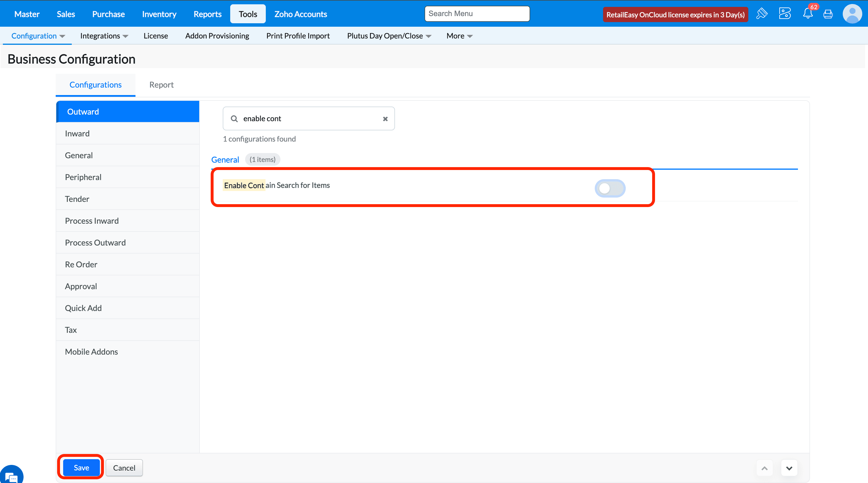Open the settings card icon in header
The image size is (868, 483).
(x=785, y=14)
